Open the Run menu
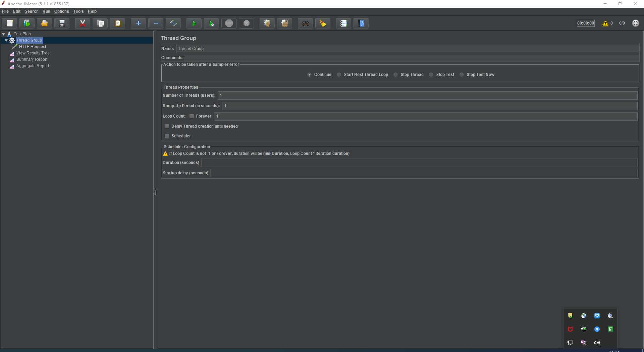This screenshot has height=352, width=644. [46, 11]
